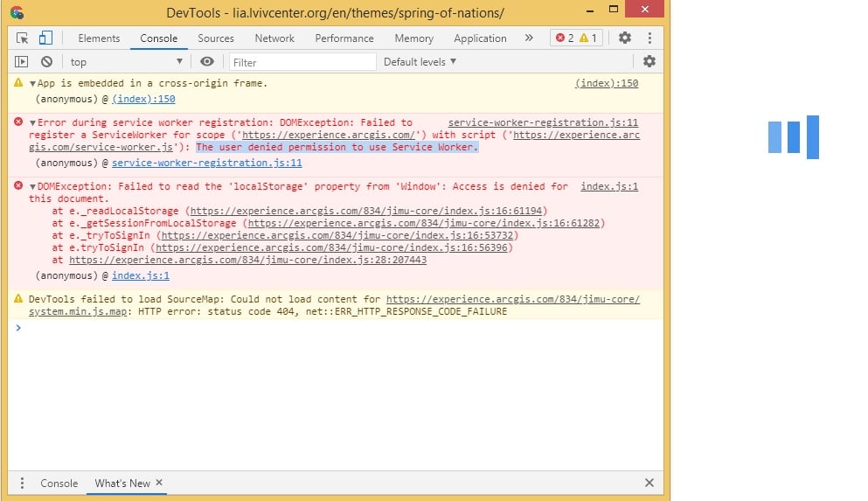Open service-worker-registration.js:11 in the anonymous line

tap(207, 163)
